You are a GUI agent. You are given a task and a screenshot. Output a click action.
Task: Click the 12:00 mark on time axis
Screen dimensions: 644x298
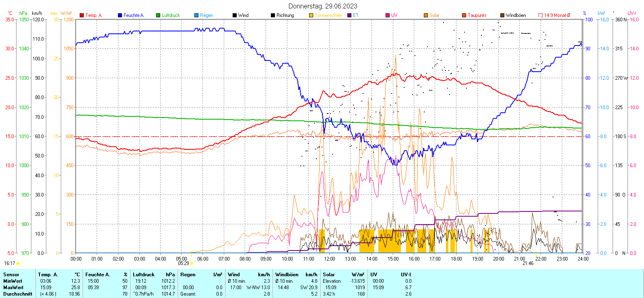(330, 259)
